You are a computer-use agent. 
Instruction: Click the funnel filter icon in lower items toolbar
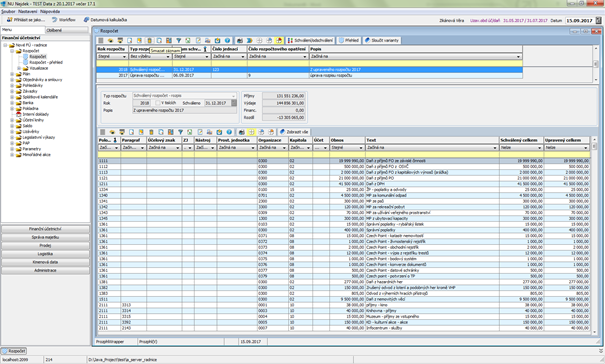pos(180,132)
